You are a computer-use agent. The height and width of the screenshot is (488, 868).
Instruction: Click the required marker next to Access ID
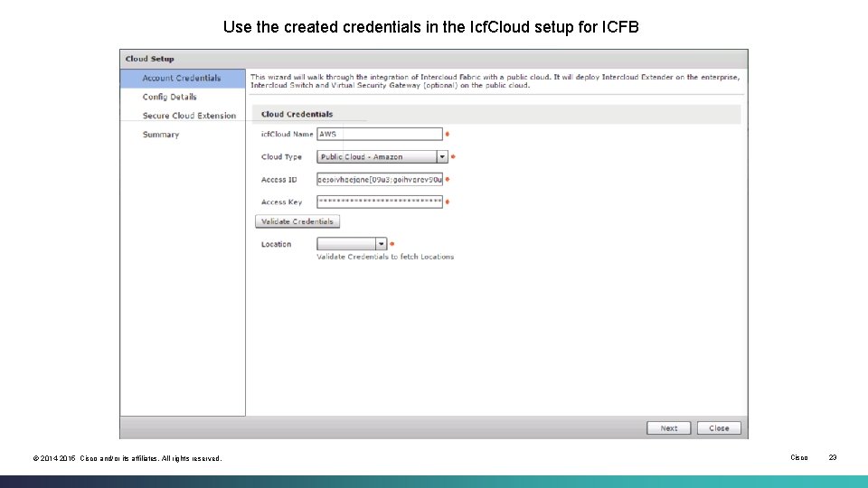coord(448,179)
